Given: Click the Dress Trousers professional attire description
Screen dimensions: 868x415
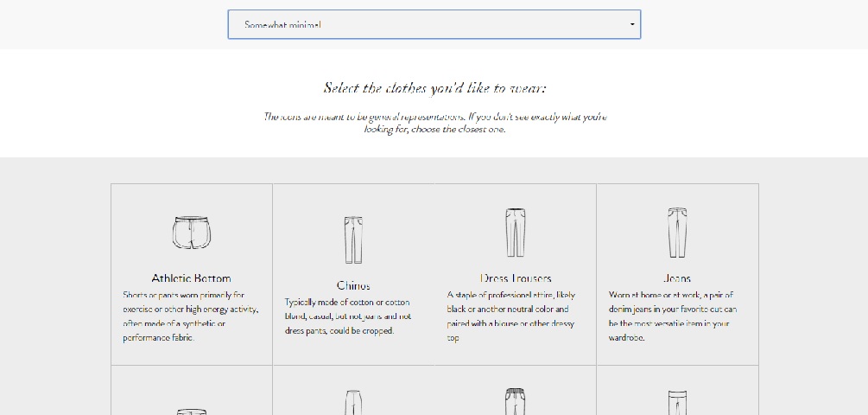Looking at the screenshot, I should [x=510, y=316].
